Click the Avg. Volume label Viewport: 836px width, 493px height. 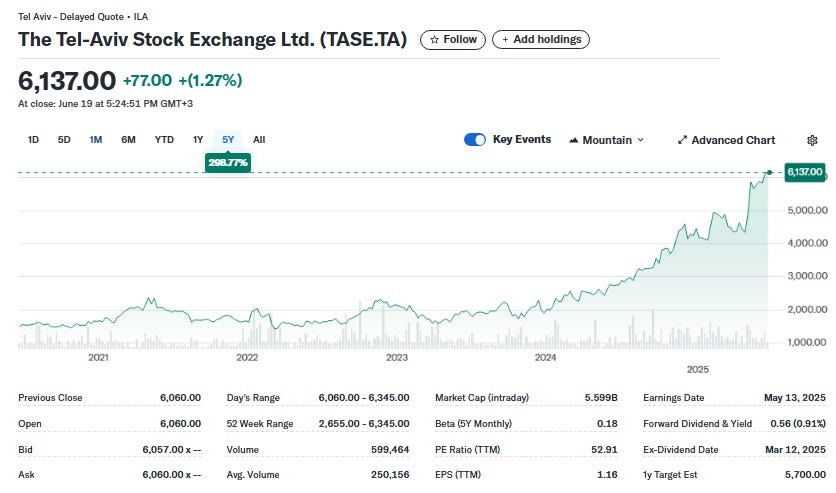(253, 474)
